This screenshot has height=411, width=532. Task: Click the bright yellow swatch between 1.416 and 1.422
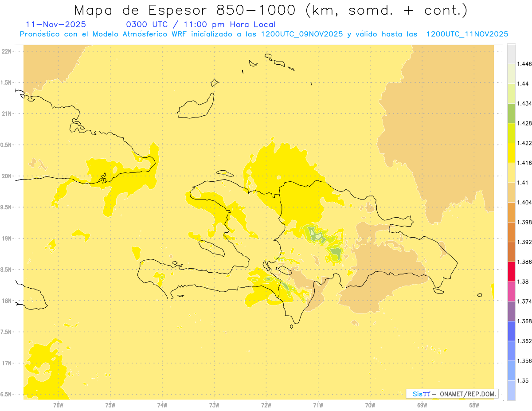tap(511, 153)
